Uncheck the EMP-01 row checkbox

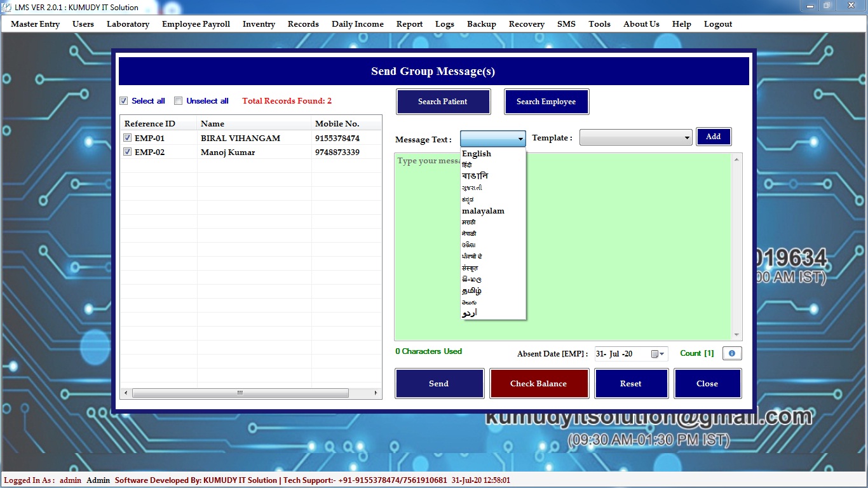pos(128,138)
